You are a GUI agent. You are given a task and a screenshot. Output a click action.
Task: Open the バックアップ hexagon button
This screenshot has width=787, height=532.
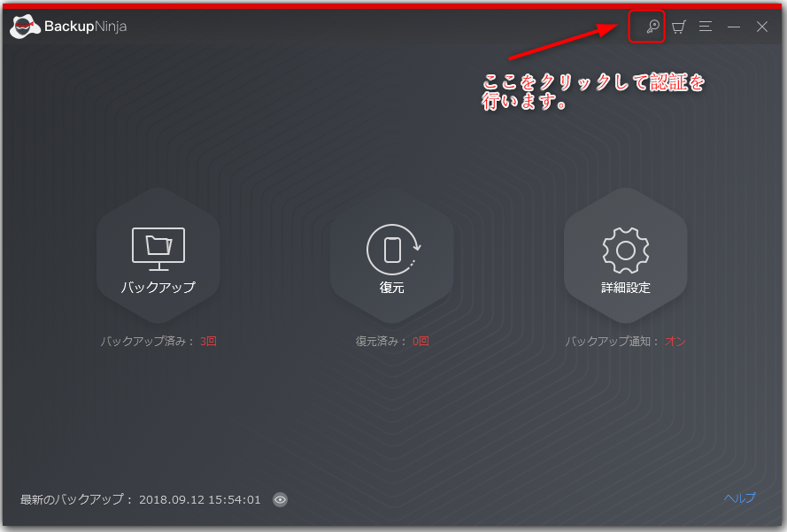158,256
